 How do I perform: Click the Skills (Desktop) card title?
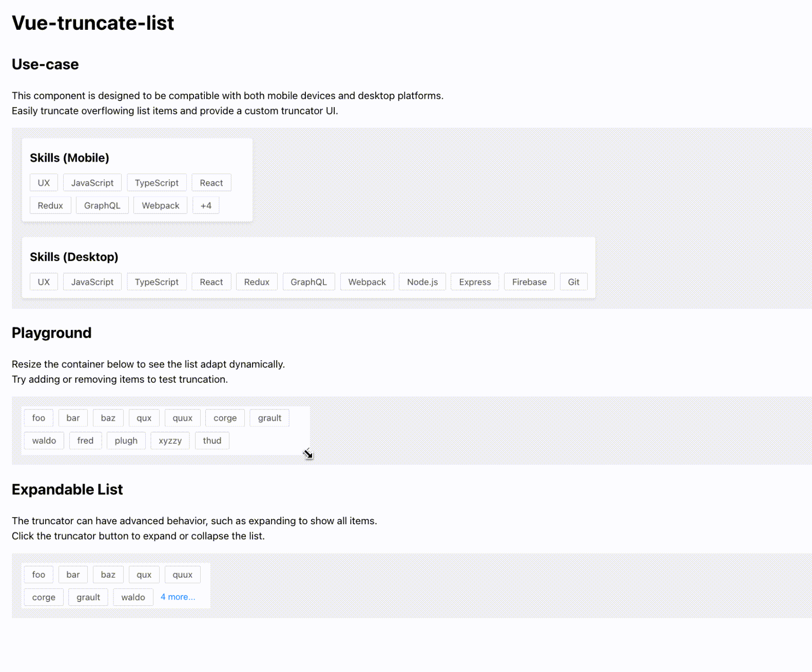coord(74,257)
